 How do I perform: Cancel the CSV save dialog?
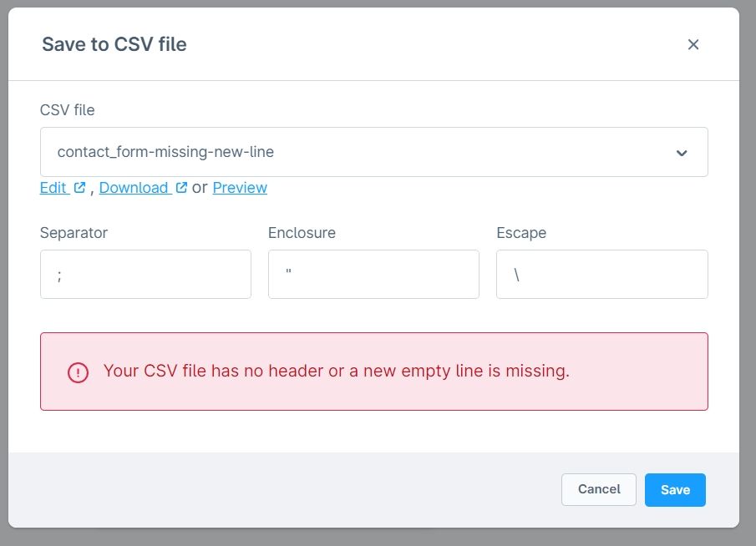[x=599, y=489]
